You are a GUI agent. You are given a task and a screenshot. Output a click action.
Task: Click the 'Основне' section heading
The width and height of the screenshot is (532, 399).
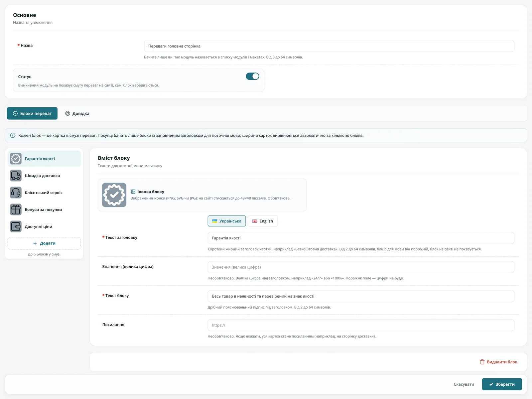click(25, 15)
